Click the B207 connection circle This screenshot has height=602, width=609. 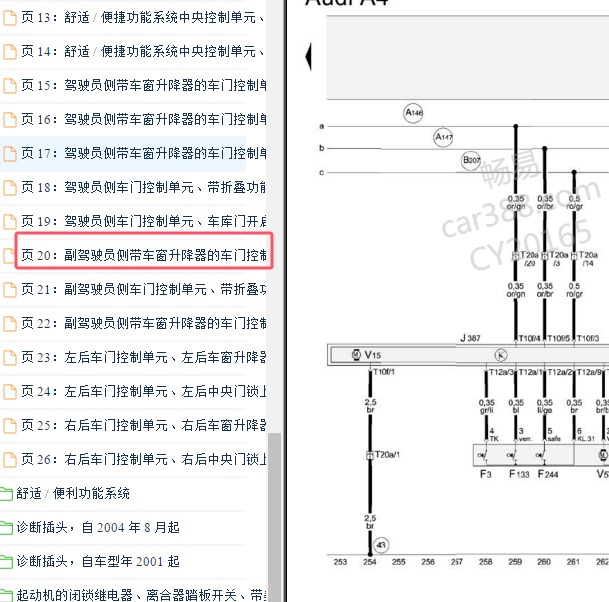471,160
